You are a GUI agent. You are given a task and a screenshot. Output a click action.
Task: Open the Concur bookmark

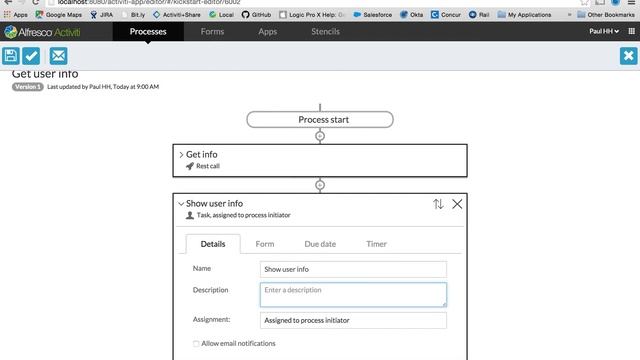[x=446, y=15]
